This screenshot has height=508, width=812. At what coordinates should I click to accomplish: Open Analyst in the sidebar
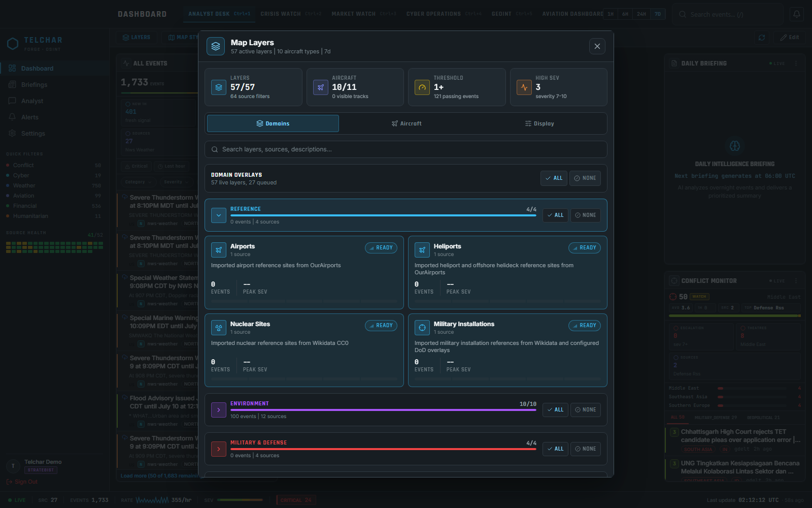click(55, 101)
